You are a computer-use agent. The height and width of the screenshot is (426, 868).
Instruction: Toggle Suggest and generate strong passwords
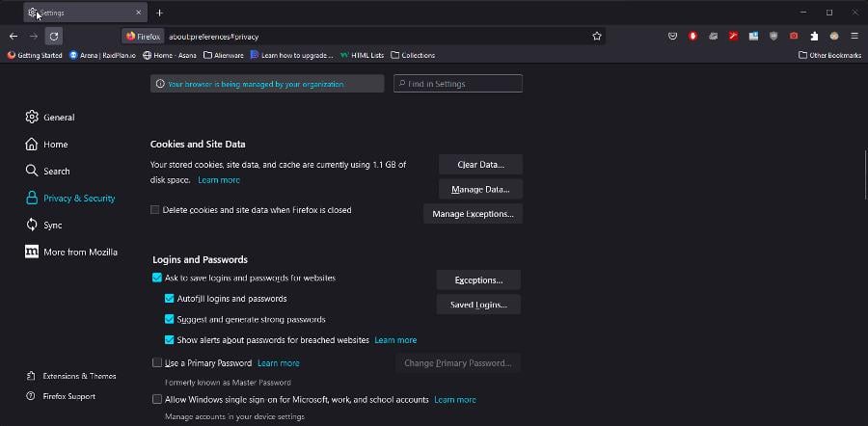click(170, 319)
